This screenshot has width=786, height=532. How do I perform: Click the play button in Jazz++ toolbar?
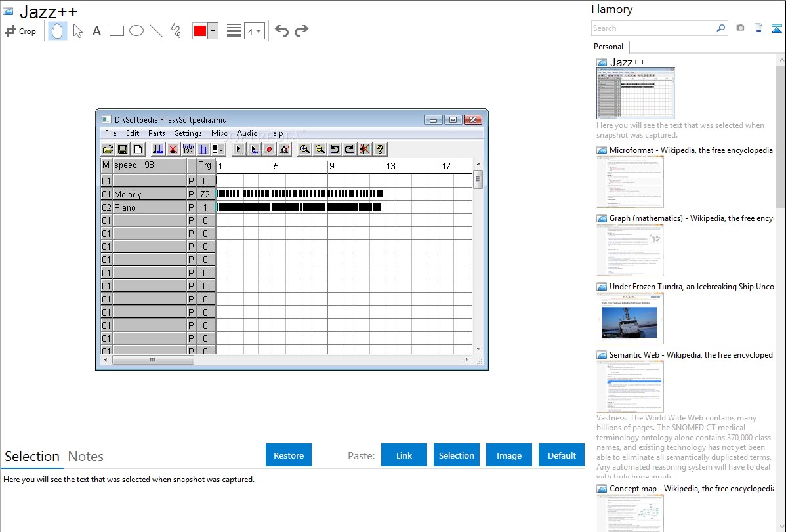tap(239, 150)
